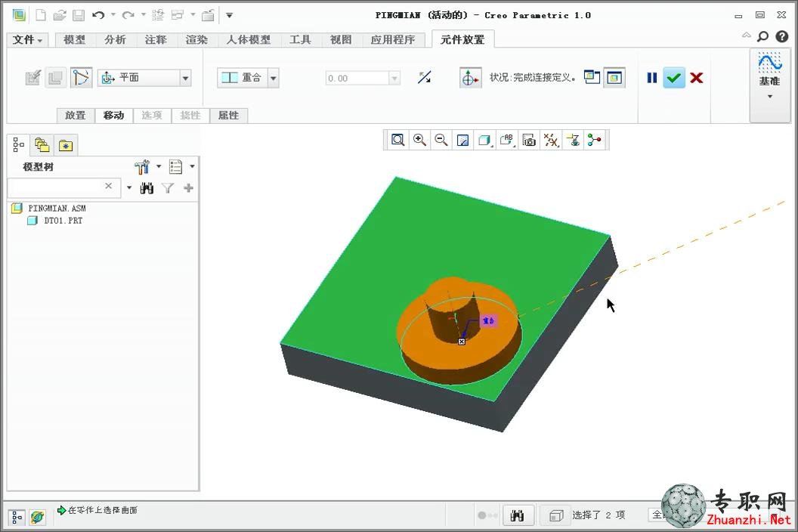This screenshot has width=798, height=532.
Task: Click the regenerate model icon
Action: pyautogui.click(x=158, y=15)
